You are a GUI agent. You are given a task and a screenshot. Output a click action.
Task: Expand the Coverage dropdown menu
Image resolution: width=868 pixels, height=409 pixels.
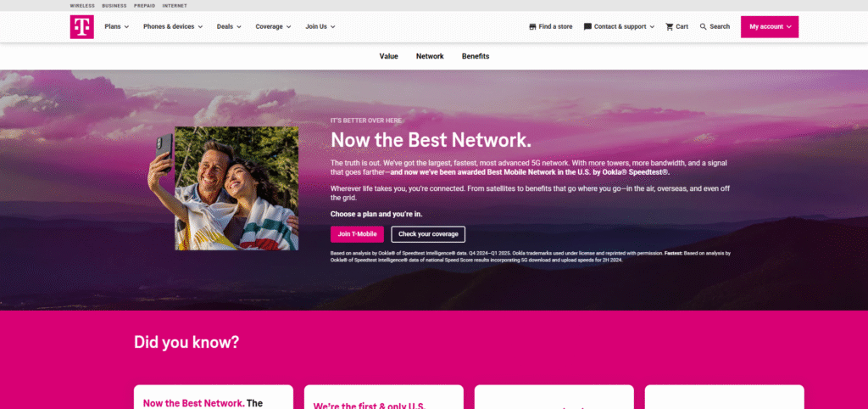[x=274, y=26]
